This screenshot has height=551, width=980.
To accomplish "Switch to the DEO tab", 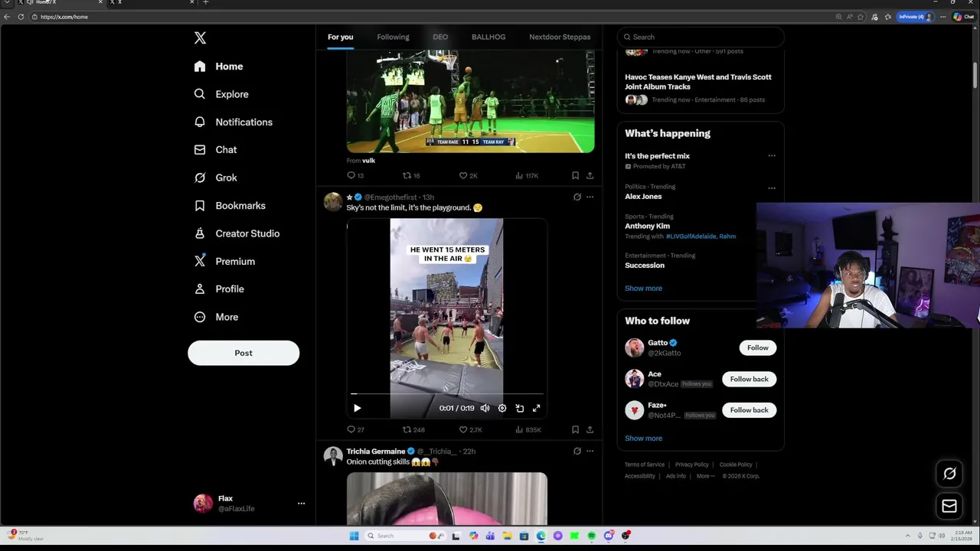I will (440, 37).
